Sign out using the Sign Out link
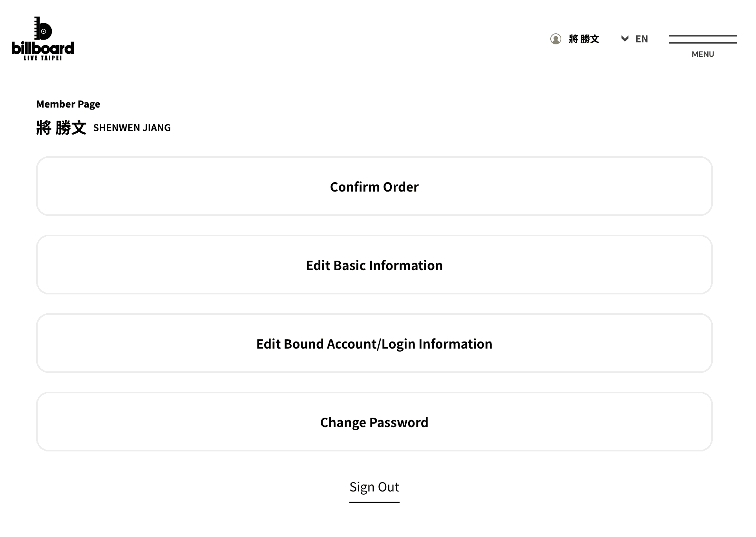 tap(374, 487)
